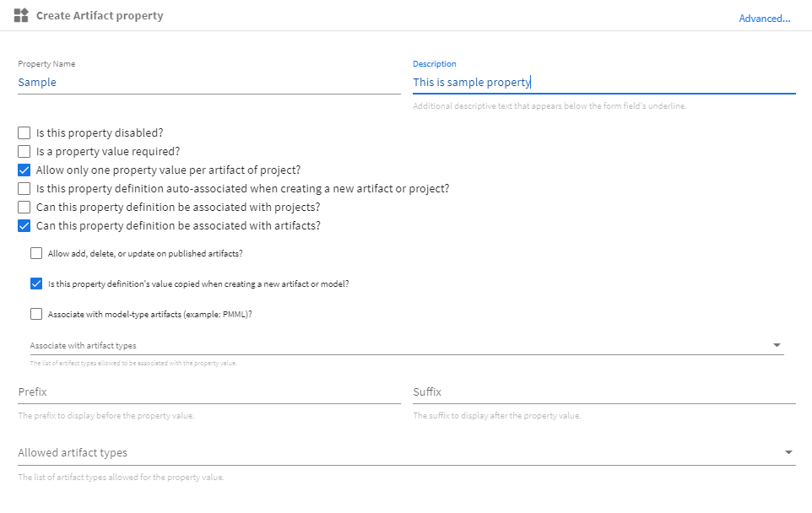This screenshot has height=513, width=812.
Task: Uncheck 'associated with artifacts' checkbox
Action: pyautogui.click(x=24, y=226)
